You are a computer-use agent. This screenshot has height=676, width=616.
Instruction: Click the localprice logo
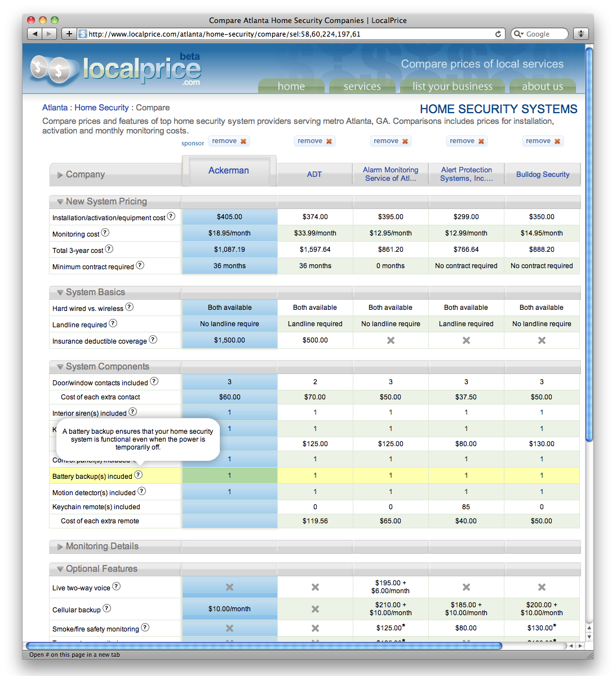tap(116, 70)
